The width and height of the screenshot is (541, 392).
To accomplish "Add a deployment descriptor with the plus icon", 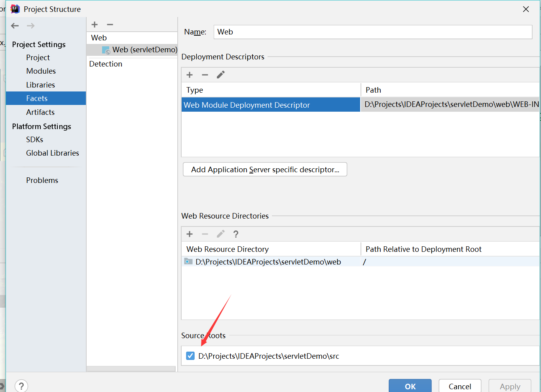I will (189, 74).
